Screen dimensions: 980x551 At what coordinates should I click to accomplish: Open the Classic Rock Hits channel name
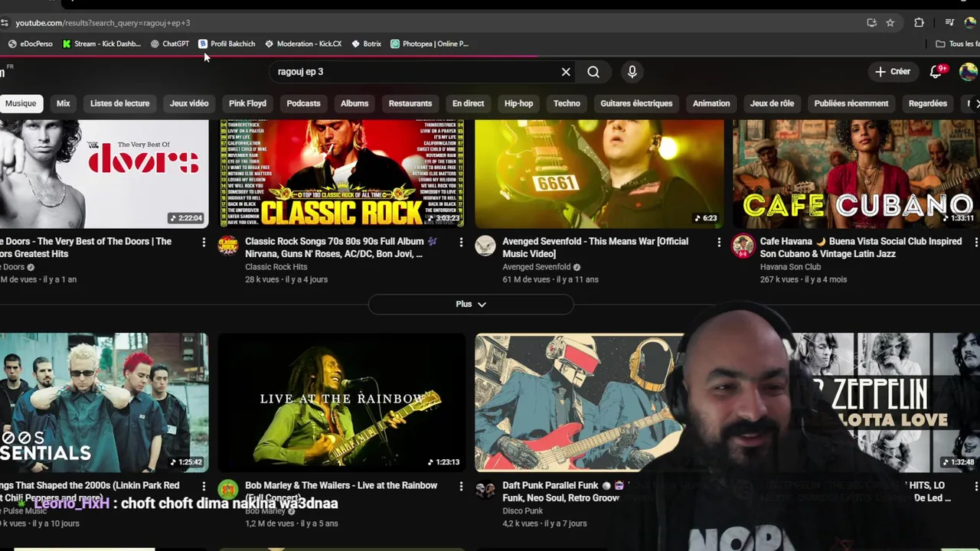point(276,267)
